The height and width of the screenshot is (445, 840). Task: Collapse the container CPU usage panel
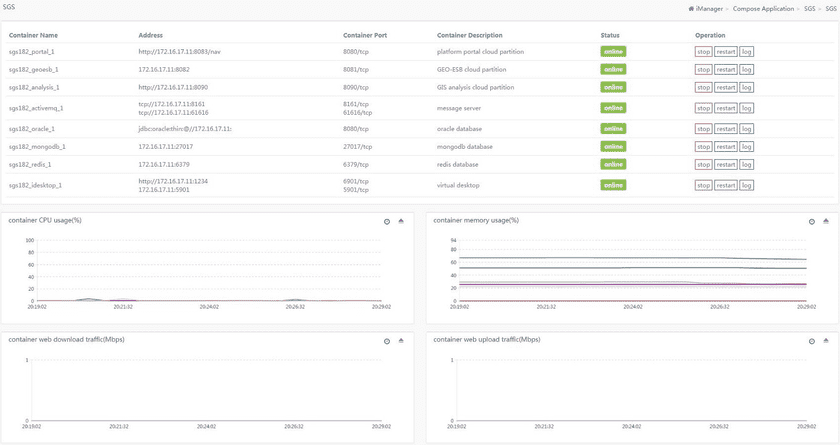(401, 221)
